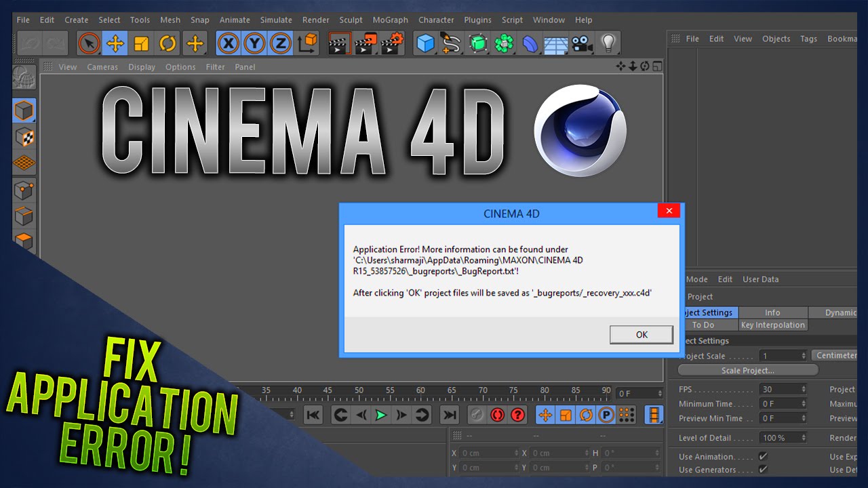Step to the next frame
This screenshot has height=488, width=868.
[x=401, y=415]
